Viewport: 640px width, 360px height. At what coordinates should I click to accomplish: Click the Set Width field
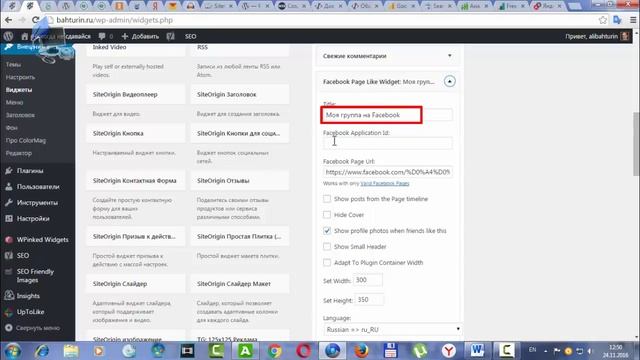(x=368, y=280)
